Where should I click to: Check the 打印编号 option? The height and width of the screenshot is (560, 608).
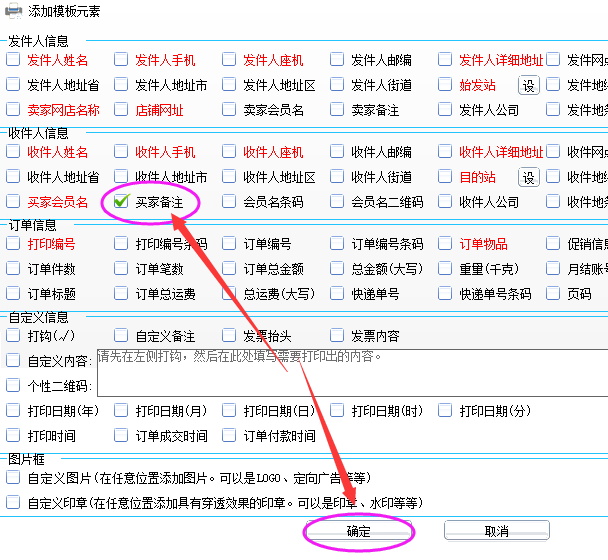click(x=13, y=243)
